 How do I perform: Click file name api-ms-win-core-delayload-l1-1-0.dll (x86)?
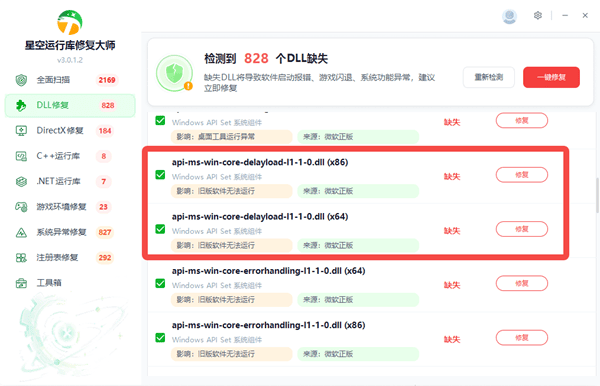point(260,162)
